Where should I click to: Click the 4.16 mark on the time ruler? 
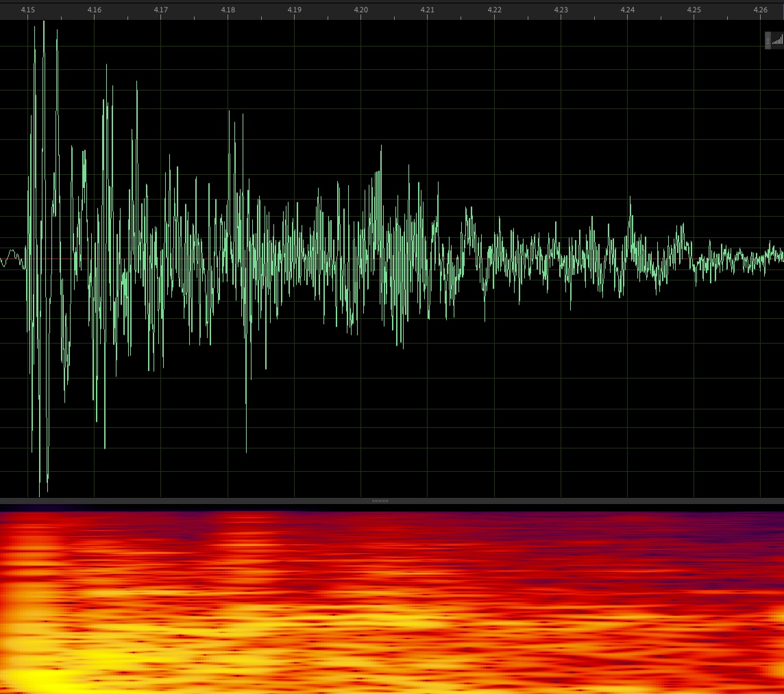(95, 10)
